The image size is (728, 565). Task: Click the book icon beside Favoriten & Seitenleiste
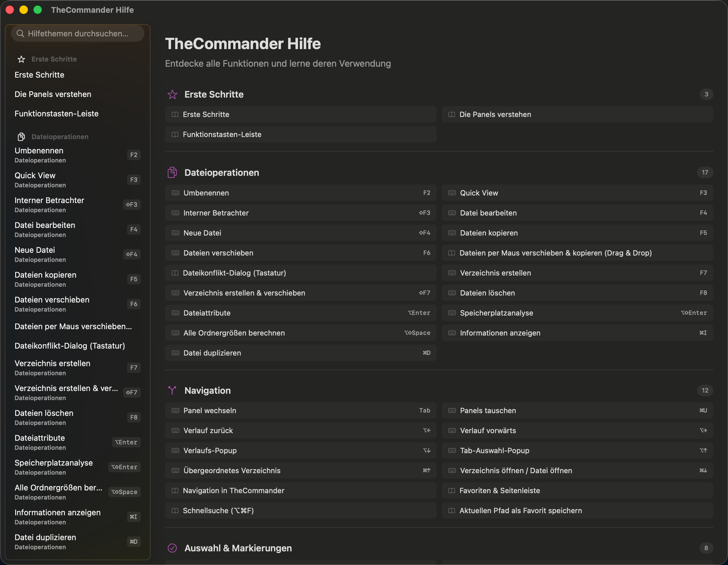pyautogui.click(x=452, y=491)
